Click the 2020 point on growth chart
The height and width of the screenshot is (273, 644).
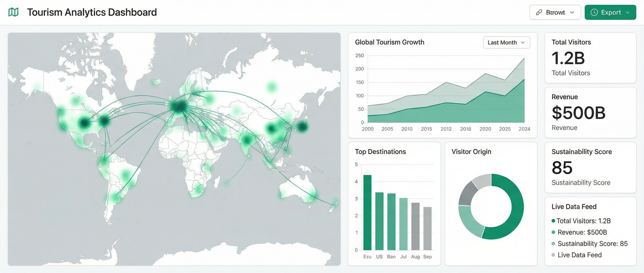click(485, 92)
